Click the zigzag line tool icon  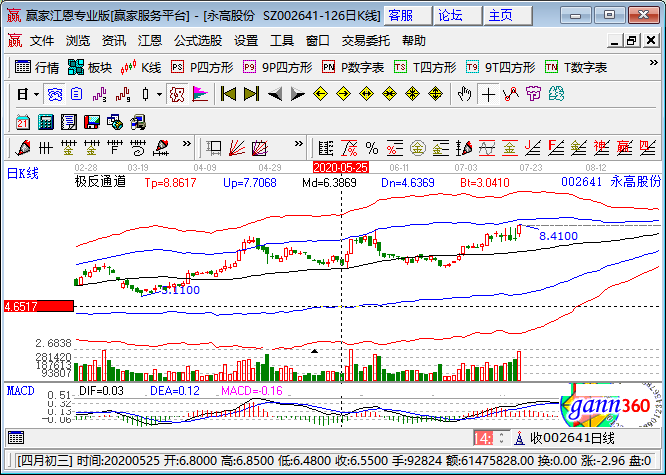511,94
